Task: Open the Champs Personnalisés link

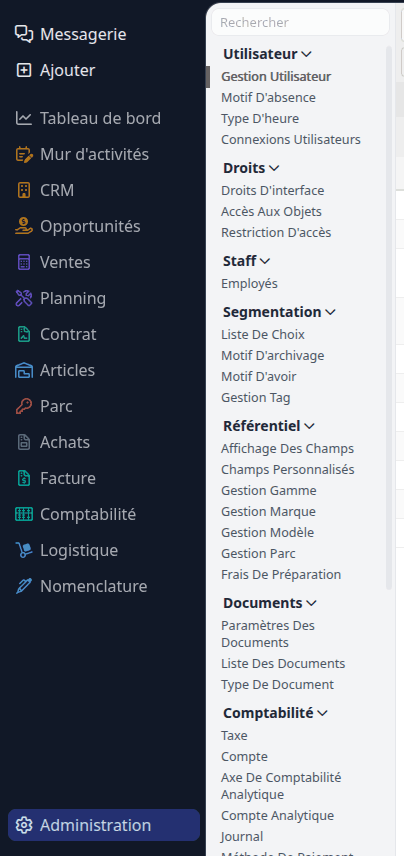Action: tap(288, 470)
